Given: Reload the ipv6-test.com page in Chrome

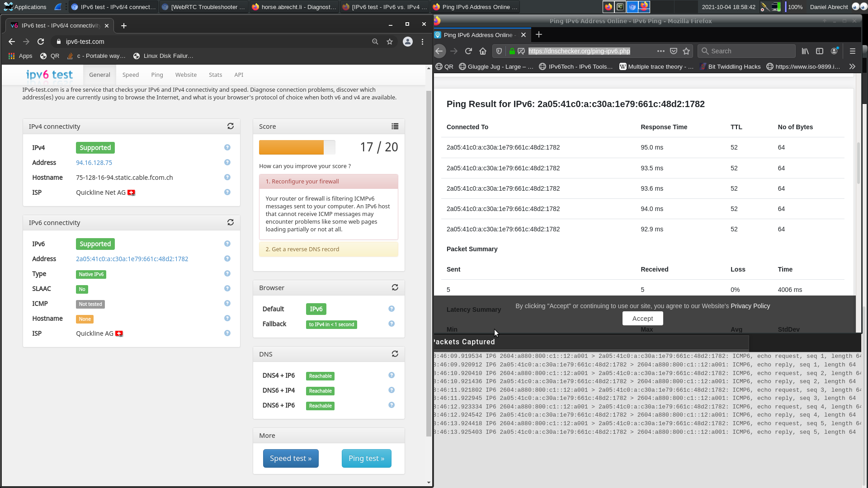Looking at the screenshot, I should (41, 42).
